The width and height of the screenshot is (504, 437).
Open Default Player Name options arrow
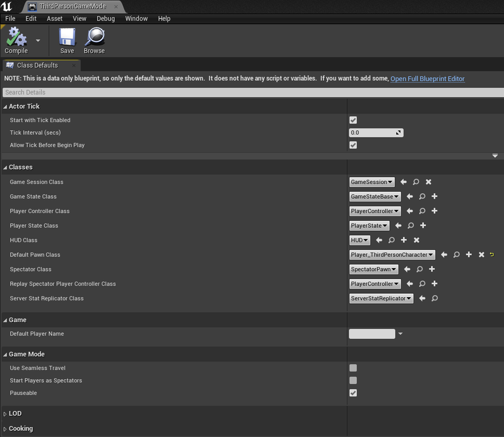[401, 334]
